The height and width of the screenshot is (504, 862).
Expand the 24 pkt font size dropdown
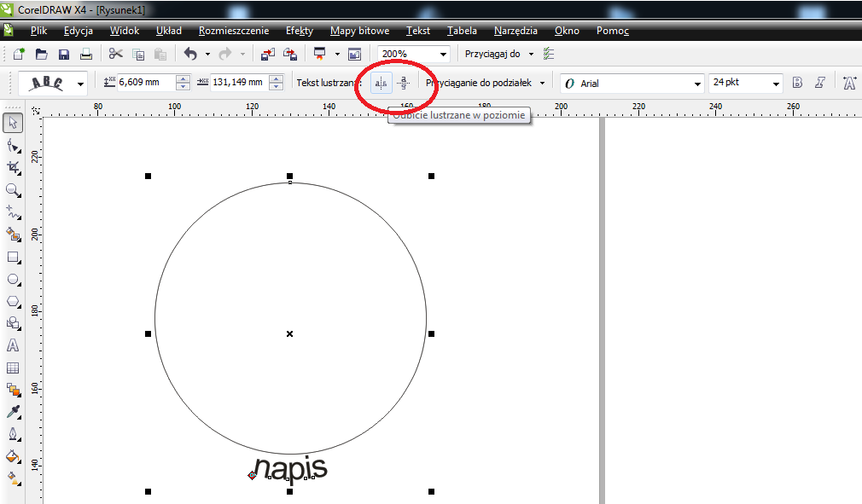pyautogui.click(x=775, y=83)
